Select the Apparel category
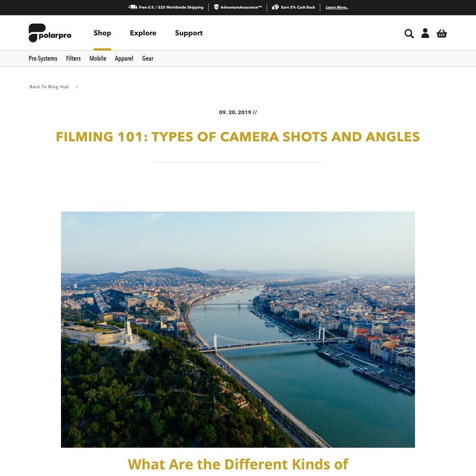The width and height of the screenshot is (476, 476). [124, 58]
